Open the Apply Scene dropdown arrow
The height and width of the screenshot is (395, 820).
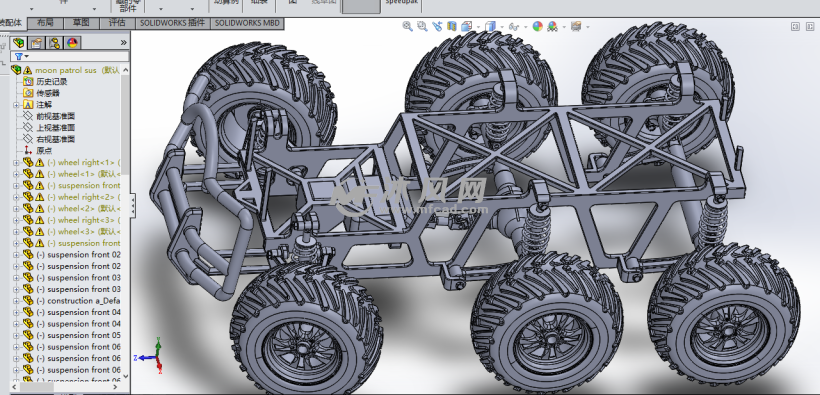coord(563,27)
